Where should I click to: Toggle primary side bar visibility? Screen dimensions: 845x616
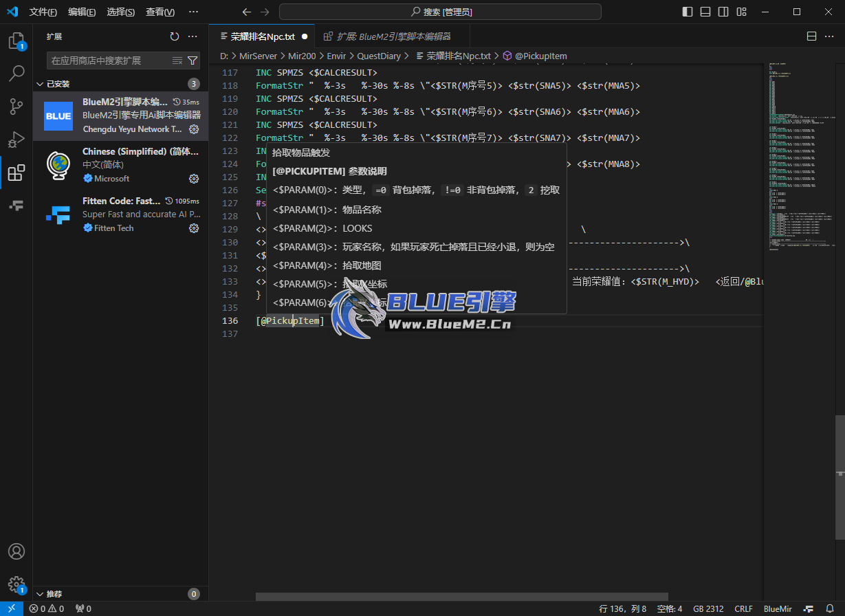pos(688,12)
